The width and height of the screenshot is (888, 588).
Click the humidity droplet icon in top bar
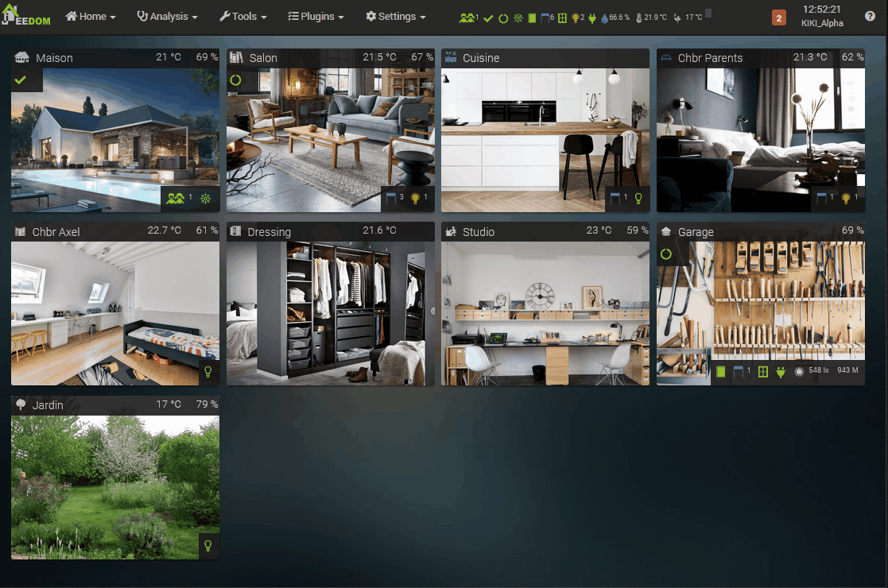[604, 17]
